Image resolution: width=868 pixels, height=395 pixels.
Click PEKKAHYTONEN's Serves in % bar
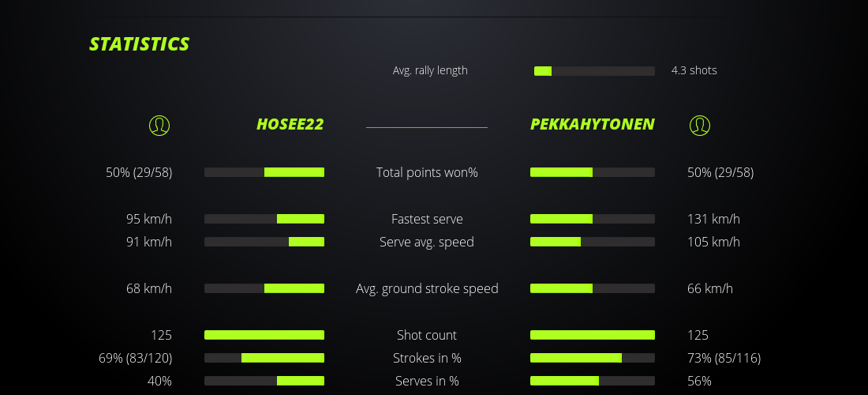593,381
